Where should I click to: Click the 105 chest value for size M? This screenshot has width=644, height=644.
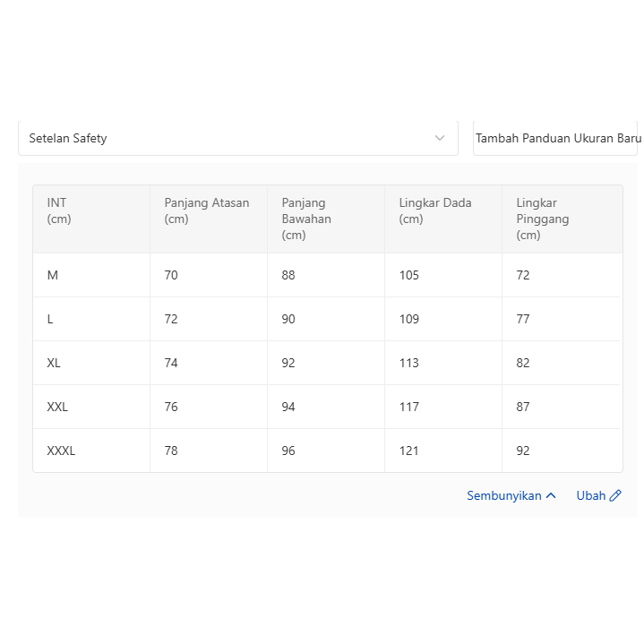[x=409, y=275]
